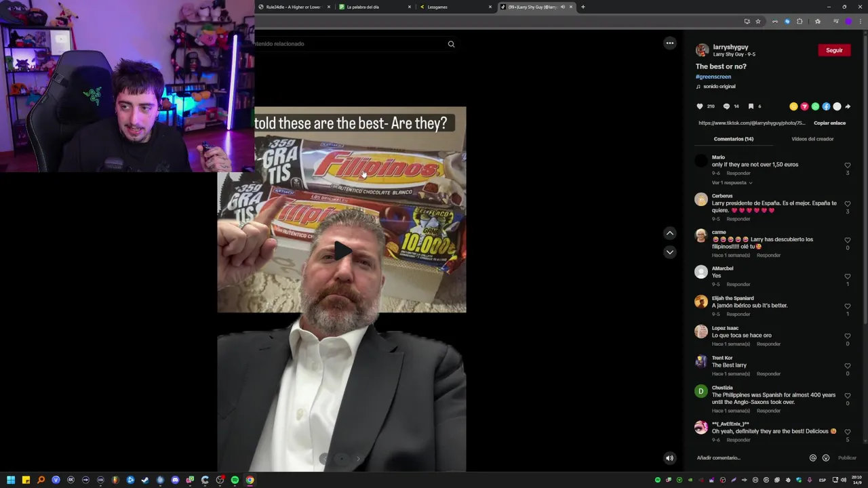This screenshot has width=868, height=488.
Task: Open Chustizia's green D avatar
Action: point(701,391)
